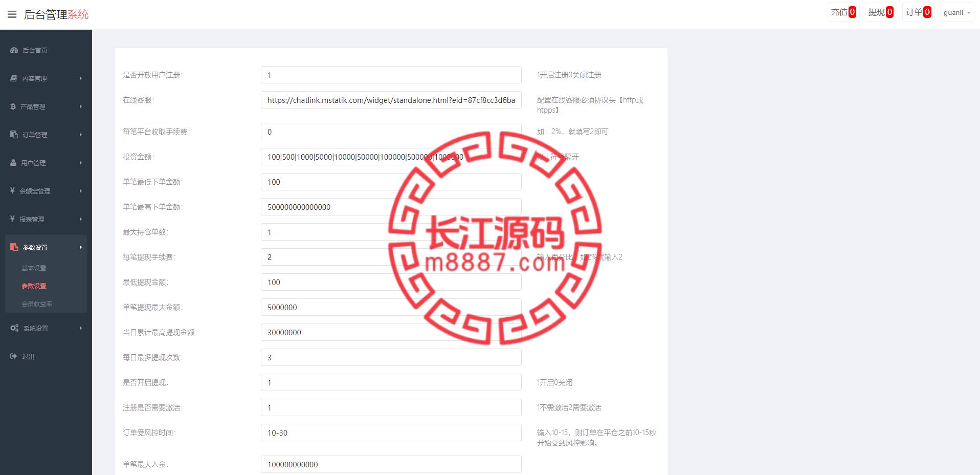
Task: Focus the 是否开启提现 field
Action: click(391, 382)
